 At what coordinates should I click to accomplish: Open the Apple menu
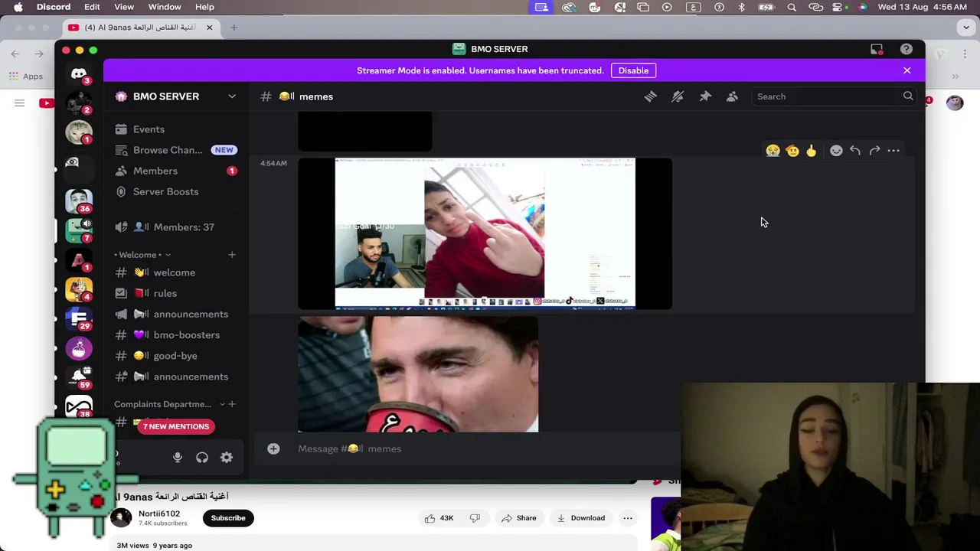coord(18,7)
